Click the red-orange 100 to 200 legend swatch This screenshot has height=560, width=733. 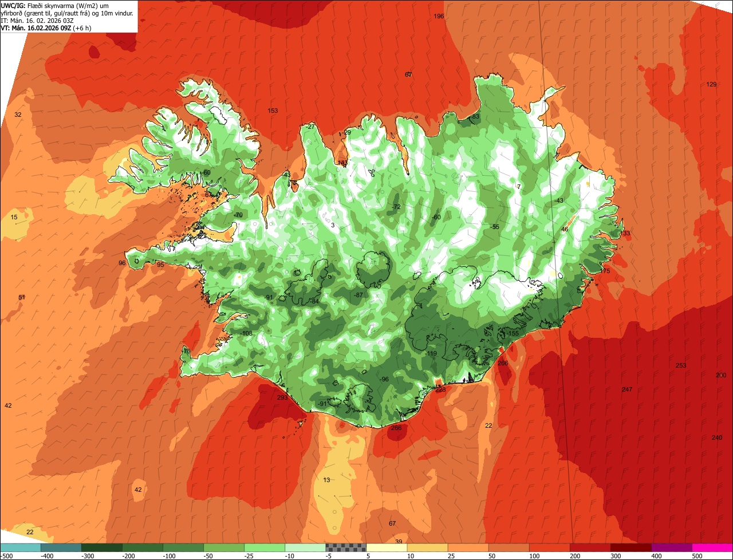(x=549, y=547)
